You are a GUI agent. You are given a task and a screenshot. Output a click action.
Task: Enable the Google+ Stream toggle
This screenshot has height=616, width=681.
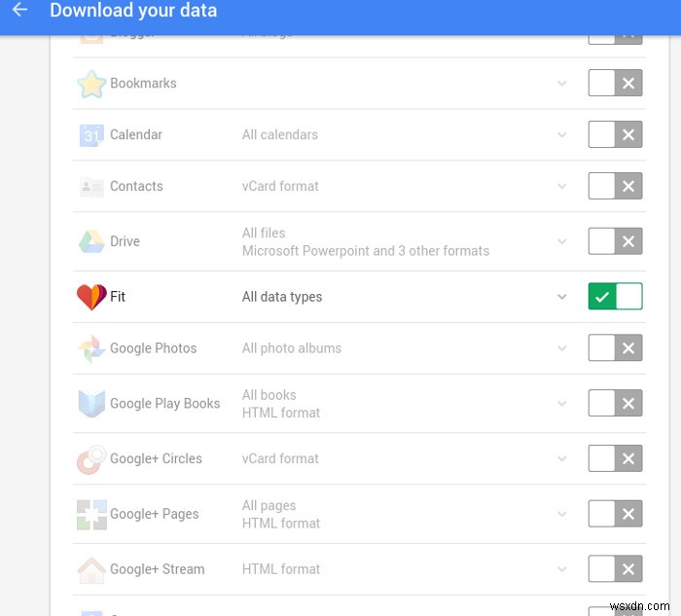tap(615, 569)
